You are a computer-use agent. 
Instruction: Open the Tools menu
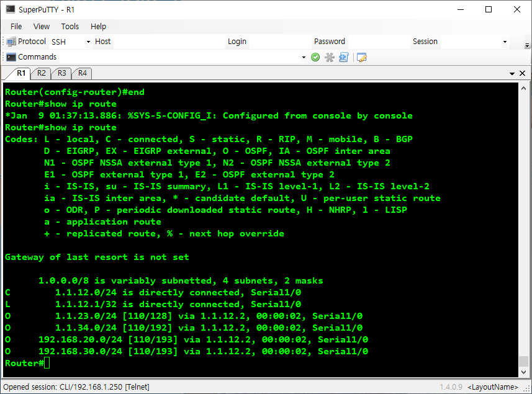coord(70,27)
